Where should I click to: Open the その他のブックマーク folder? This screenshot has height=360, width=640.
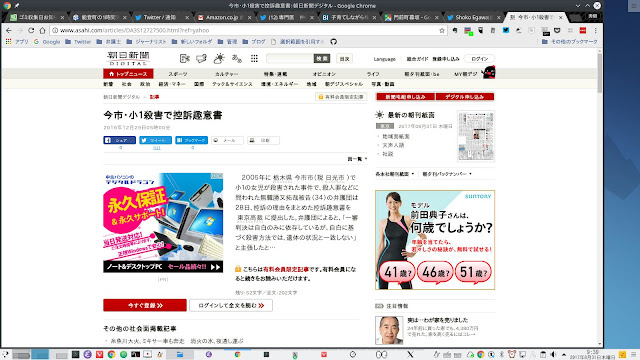[569, 42]
